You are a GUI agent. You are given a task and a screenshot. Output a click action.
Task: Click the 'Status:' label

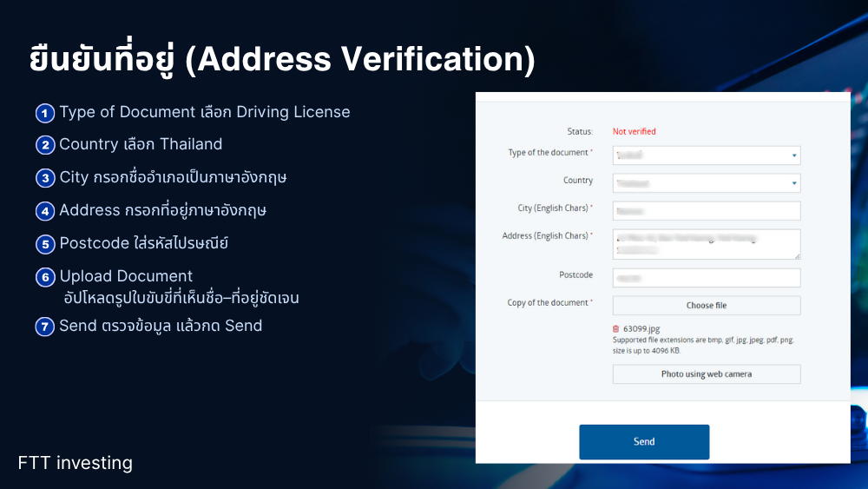pos(580,132)
